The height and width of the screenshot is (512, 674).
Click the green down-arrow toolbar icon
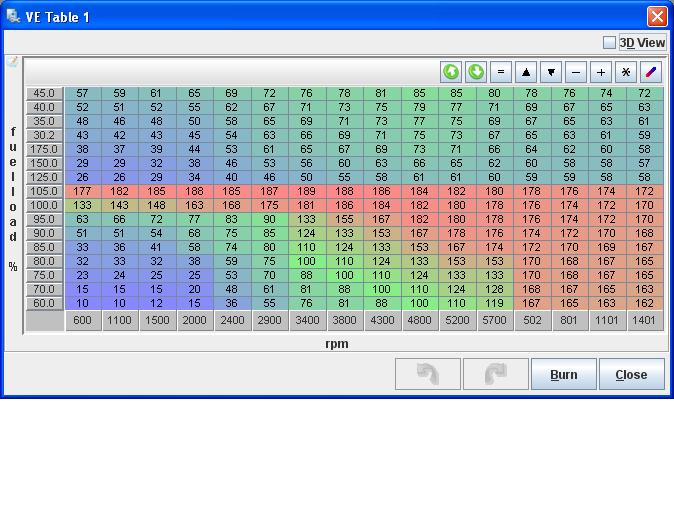(476, 72)
